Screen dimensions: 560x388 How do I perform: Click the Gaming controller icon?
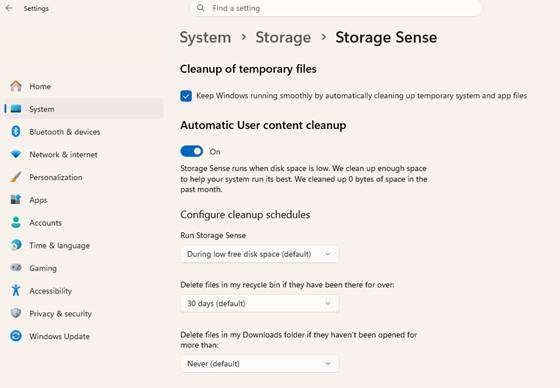click(x=16, y=268)
